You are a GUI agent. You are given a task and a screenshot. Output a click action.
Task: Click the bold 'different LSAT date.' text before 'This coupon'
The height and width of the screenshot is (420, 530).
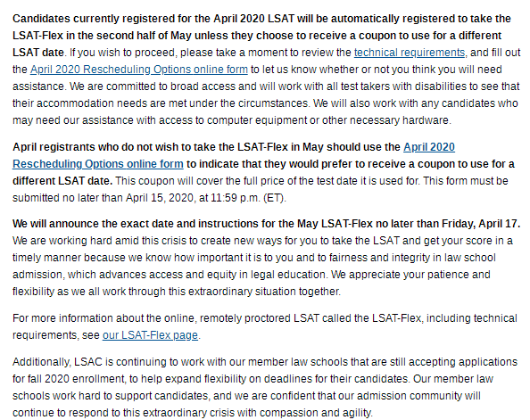(x=62, y=181)
